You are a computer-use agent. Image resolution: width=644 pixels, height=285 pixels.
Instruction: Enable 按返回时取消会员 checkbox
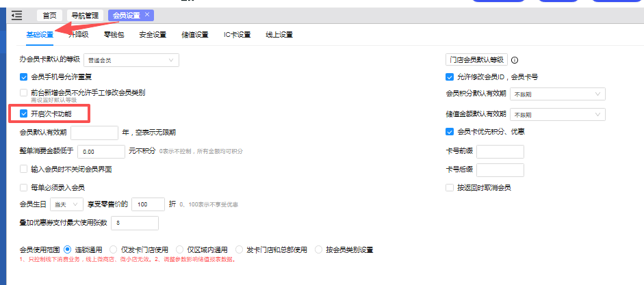450,188
